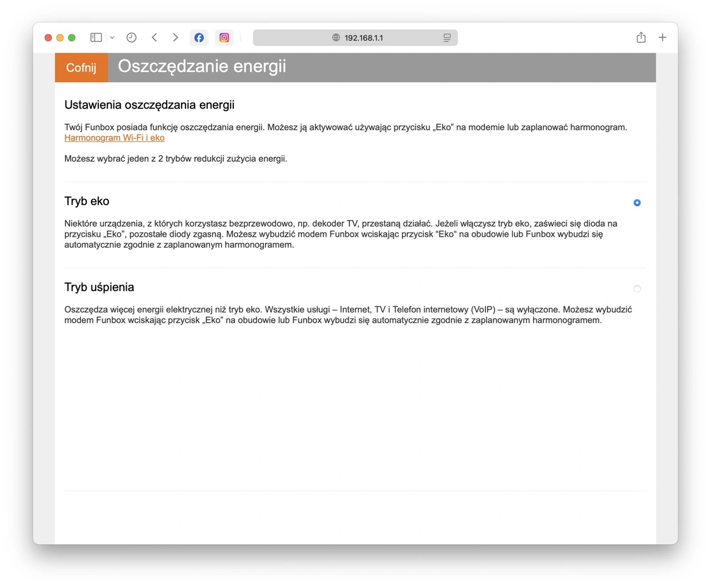Go forward with the Safari forward arrow
This screenshot has height=588, width=711.
[176, 38]
